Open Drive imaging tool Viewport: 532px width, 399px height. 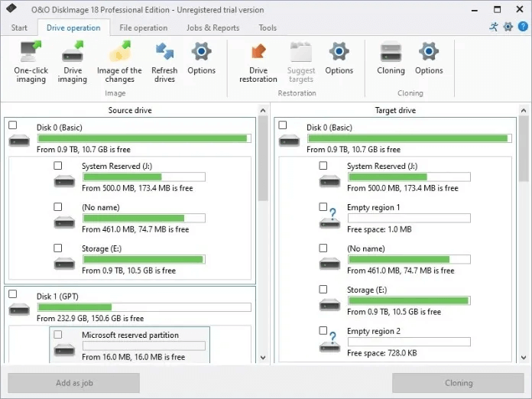tap(73, 62)
